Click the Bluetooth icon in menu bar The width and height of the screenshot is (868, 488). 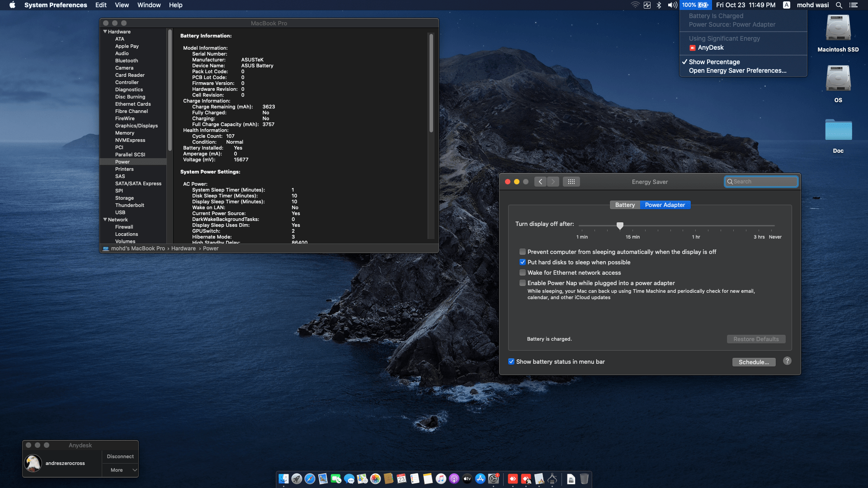[x=659, y=5]
